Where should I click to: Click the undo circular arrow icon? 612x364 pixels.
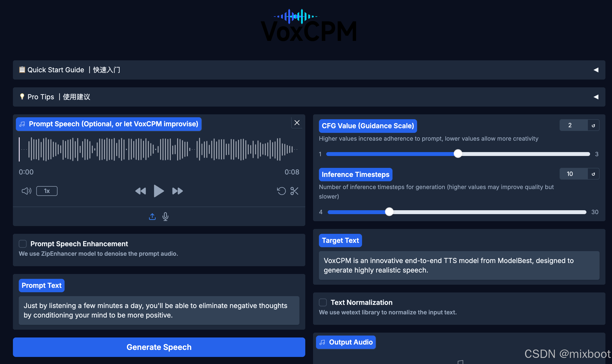[281, 191]
